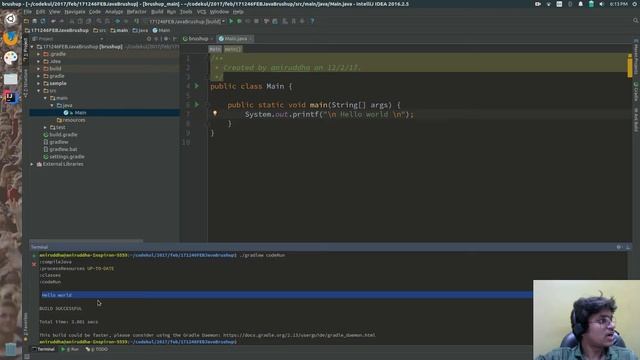The height and width of the screenshot is (360, 640).
Task: Open the Ubuntu Dash home icon
Action: 11,19
